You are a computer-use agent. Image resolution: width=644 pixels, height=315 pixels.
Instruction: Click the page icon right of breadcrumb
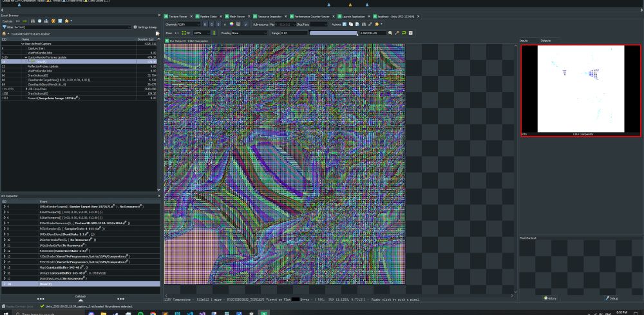coord(157,33)
